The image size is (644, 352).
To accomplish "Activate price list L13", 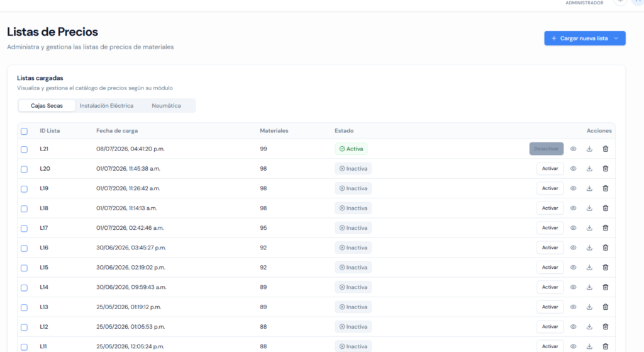I will [550, 307].
